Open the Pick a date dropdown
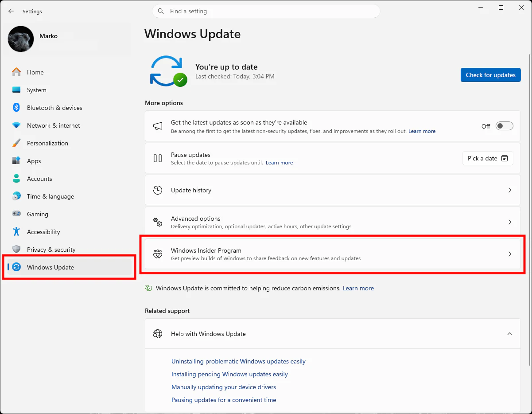 point(488,158)
